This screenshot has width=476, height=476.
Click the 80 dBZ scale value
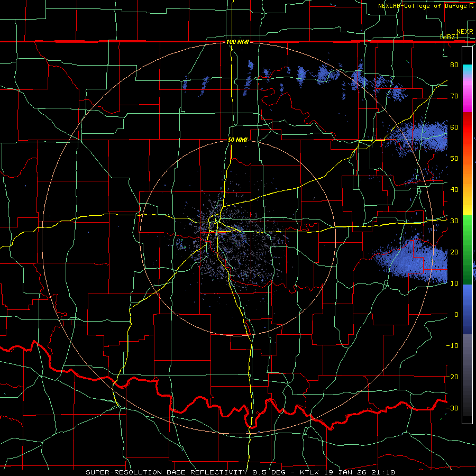pos(454,65)
